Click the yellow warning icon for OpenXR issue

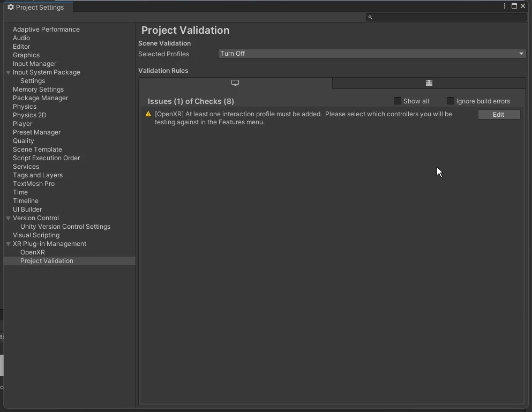pos(148,114)
